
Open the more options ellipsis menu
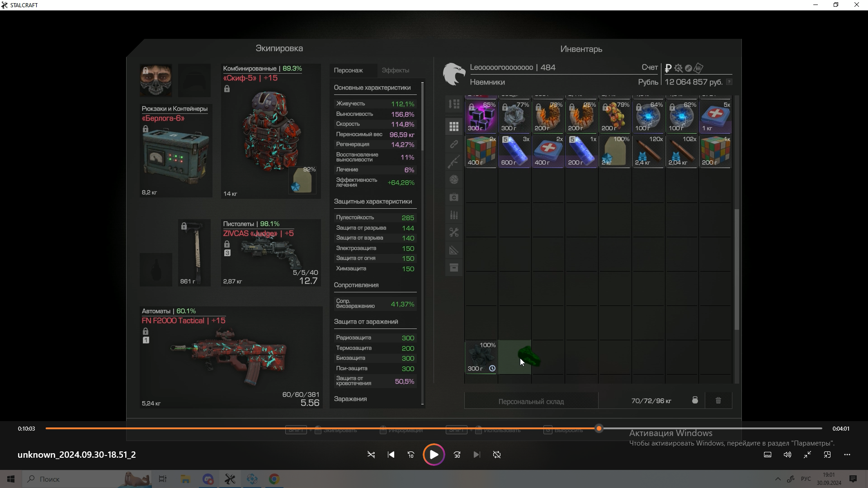(847, 455)
